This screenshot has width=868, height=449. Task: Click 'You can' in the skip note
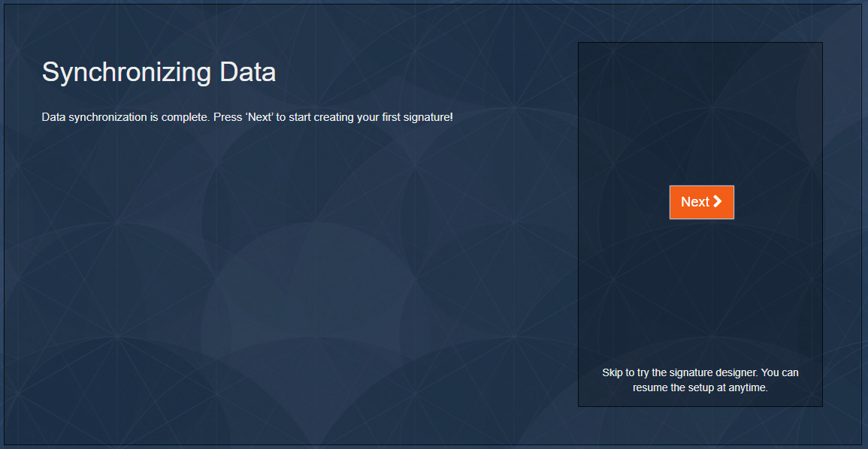[x=779, y=372]
